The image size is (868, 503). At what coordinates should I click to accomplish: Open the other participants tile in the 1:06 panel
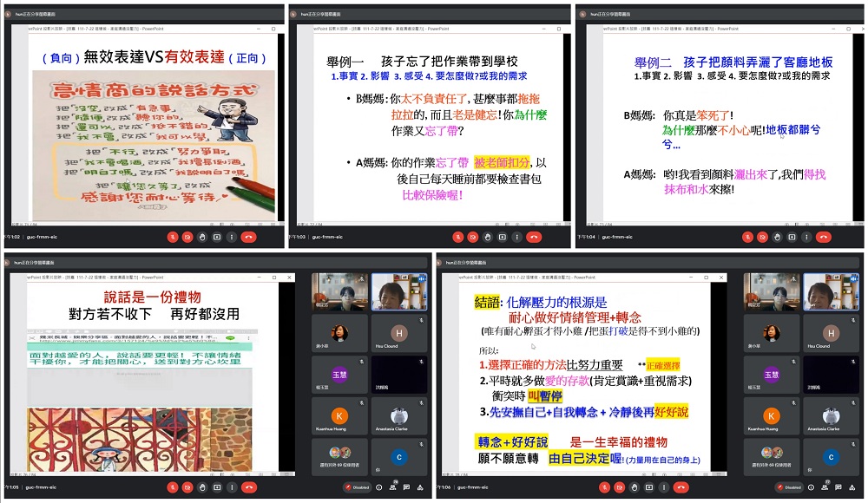click(771, 457)
